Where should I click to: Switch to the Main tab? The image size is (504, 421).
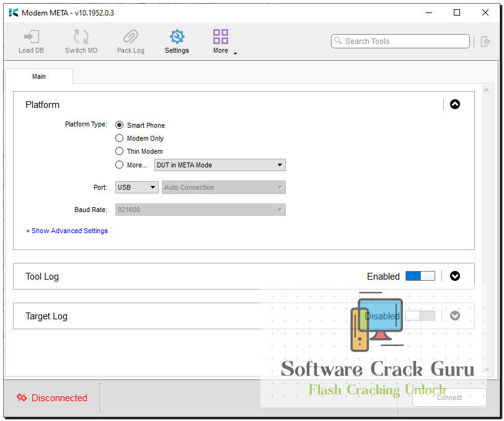pos(39,76)
